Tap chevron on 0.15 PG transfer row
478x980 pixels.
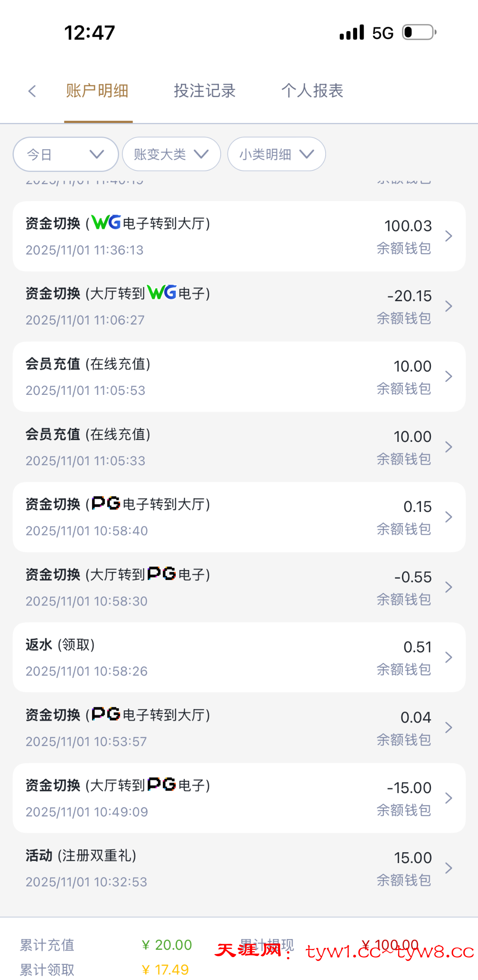[449, 517]
